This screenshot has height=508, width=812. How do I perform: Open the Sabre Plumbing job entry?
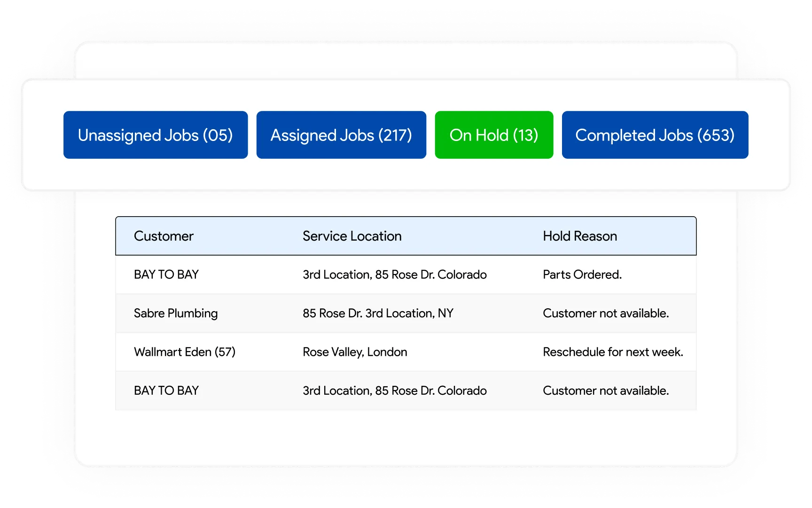click(x=176, y=313)
